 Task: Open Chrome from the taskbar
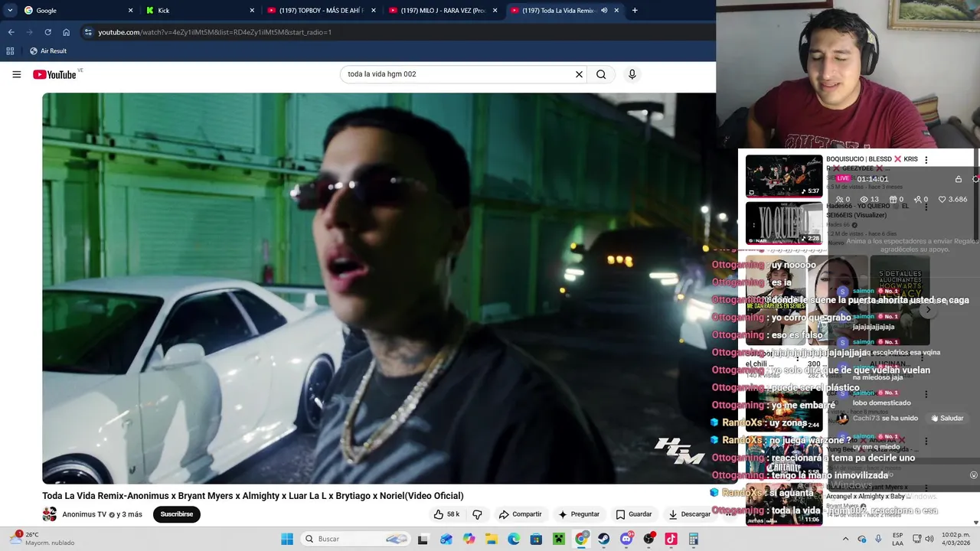(581, 539)
